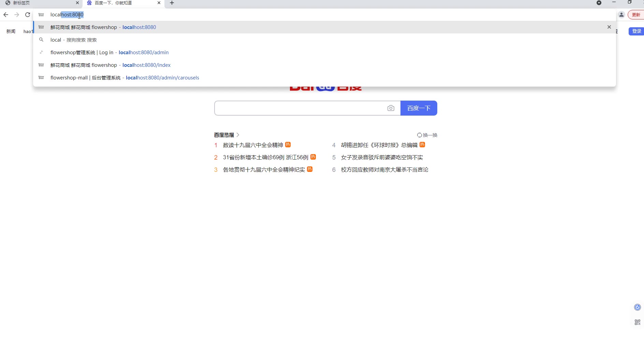Click the blue 登录 login button
Viewport: 644px width, 341px height.
click(636, 31)
